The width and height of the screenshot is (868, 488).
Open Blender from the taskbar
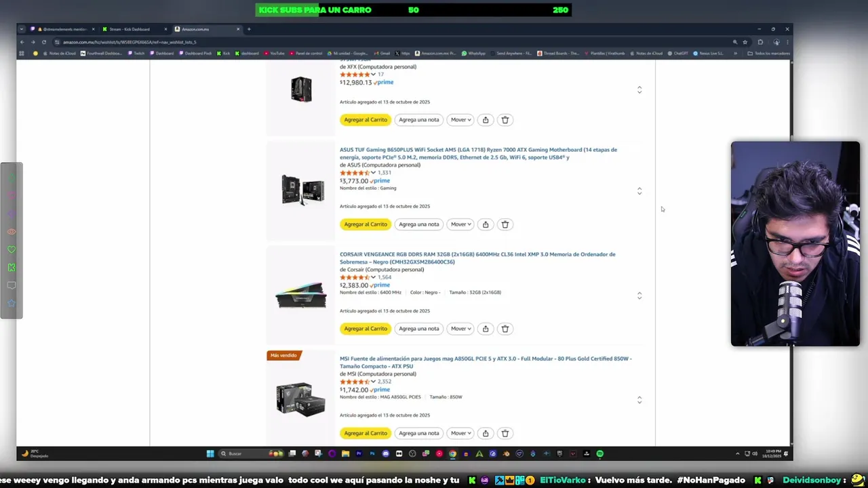click(506, 453)
